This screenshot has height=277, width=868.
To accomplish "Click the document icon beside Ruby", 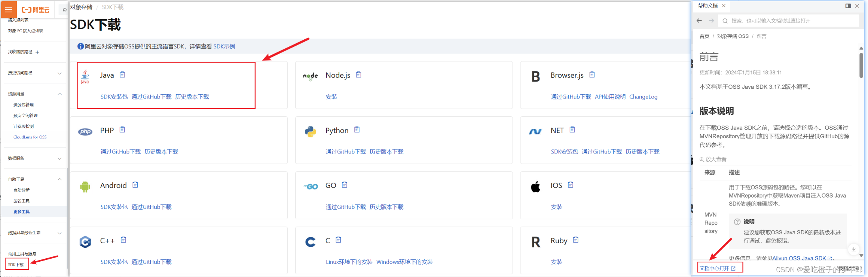I will click(x=576, y=240).
